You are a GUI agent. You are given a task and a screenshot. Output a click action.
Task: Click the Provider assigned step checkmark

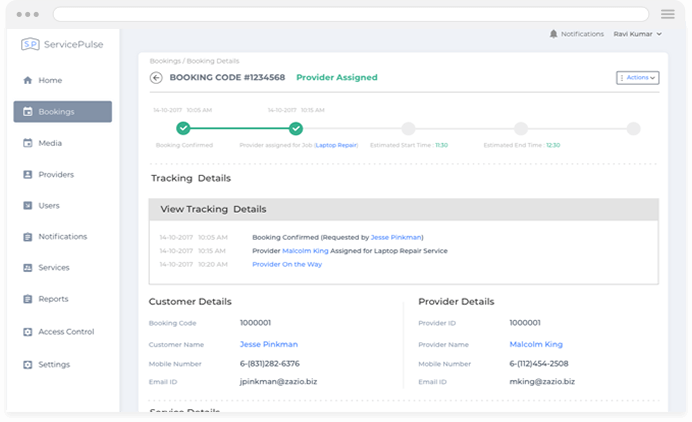click(296, 128)
